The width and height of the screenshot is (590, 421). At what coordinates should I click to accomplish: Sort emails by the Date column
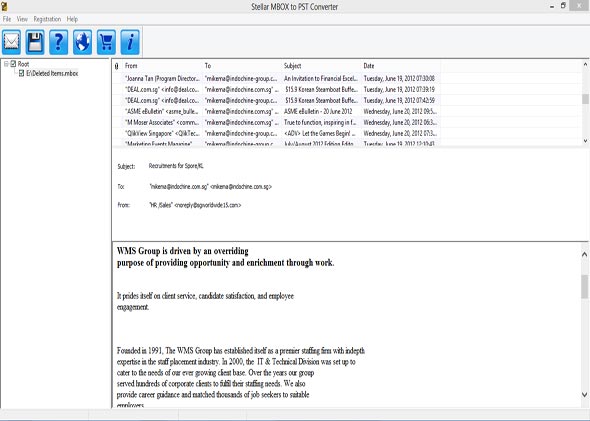[401, 66]
